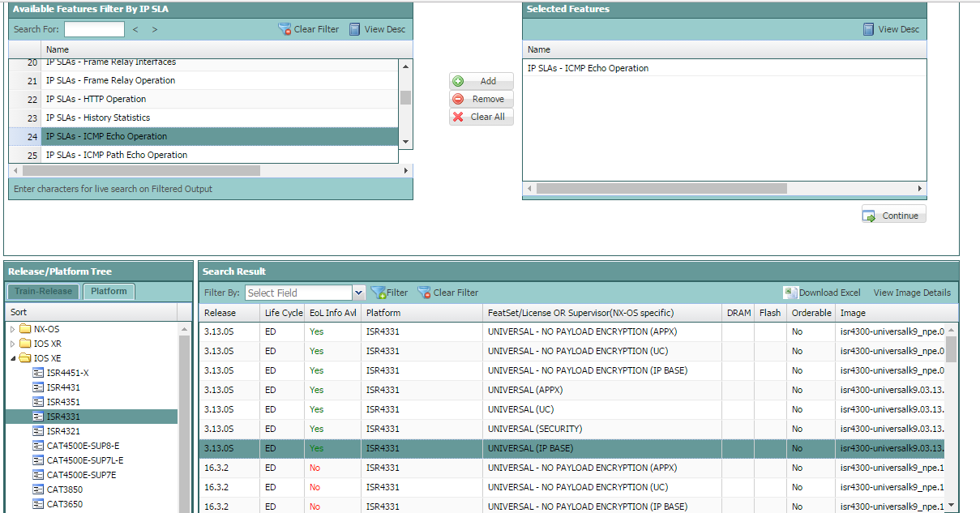The image size is (980, 513).
Task: Click the red X Clear All icon
Action: point(458,117)
